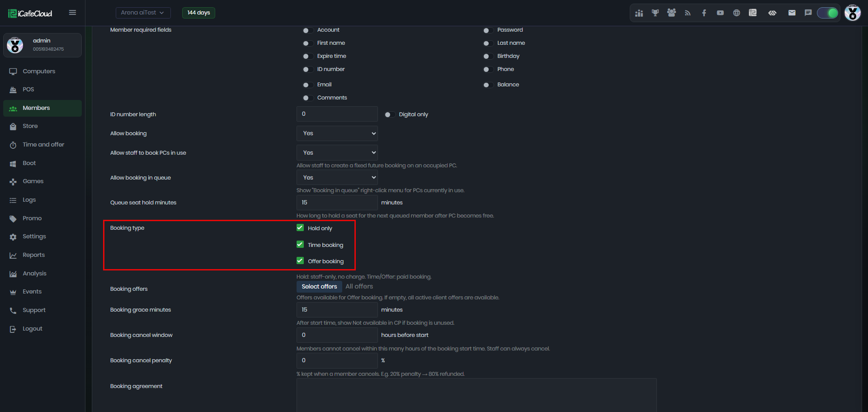868x412 pixels.
Task: Click the Booking agreement text area
Action: 476,395
